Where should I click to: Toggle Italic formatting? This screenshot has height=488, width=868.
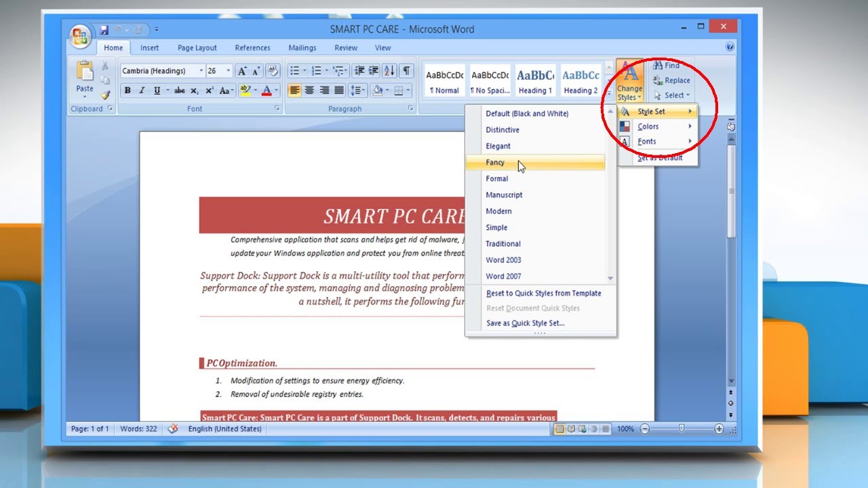coord(142,89)
